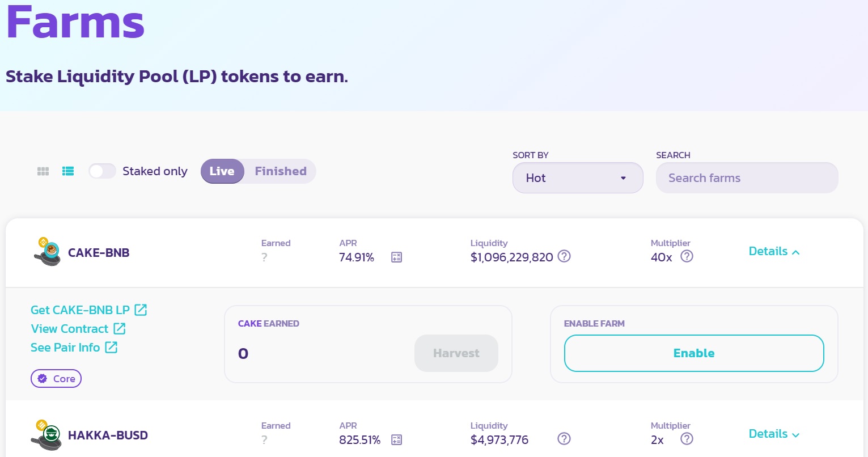Click the 40x multiplier help icon
This screenshot has height=457, width=868.
pos(687,256)
